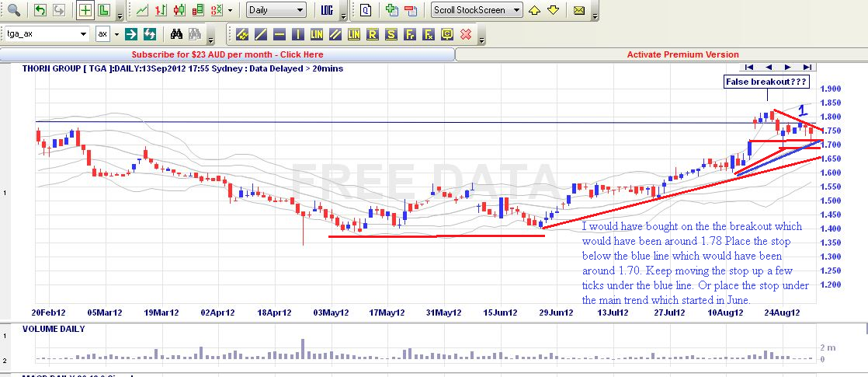Expand the first top toolbar overflow arrow
The height and width of the screenshot is (377, 868).
point(120,16)
